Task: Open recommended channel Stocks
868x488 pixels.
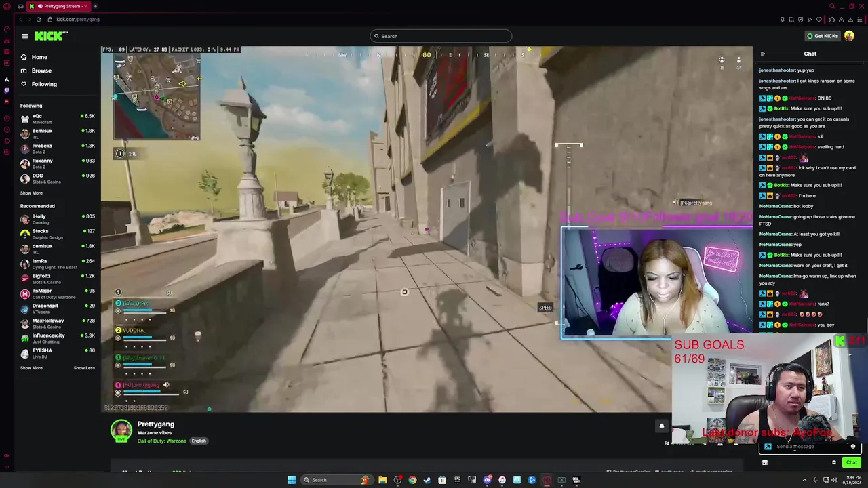Action: point(58,234)
